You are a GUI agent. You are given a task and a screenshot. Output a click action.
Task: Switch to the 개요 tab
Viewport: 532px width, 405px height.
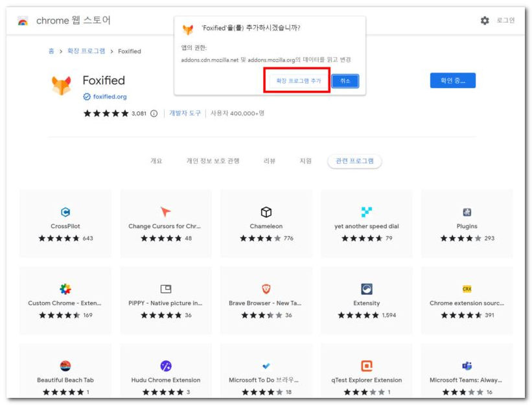tap(156, 161)
